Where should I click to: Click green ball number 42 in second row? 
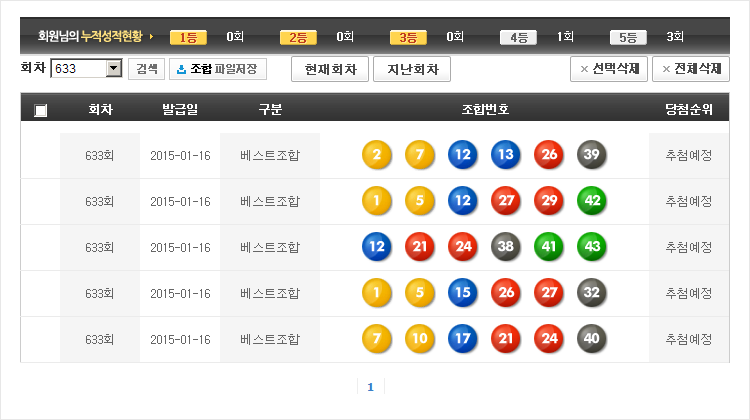tap(592, 201)
